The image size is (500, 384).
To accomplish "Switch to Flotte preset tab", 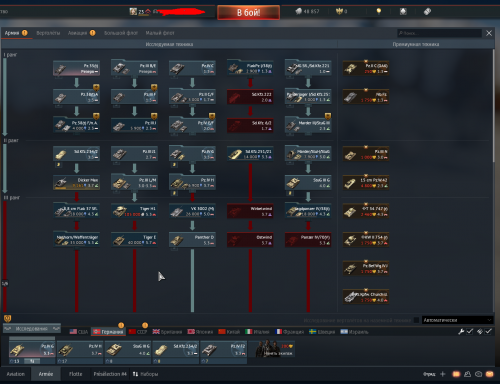I will (x=76, y=374).
